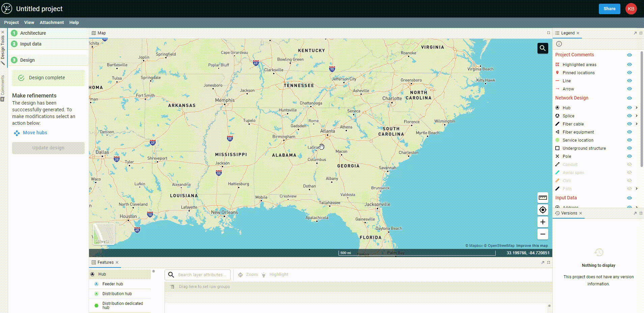Open the Attachment menu
Image resolution: width=644 pixels, height=313 pixels.
click(x=52, y=23)
